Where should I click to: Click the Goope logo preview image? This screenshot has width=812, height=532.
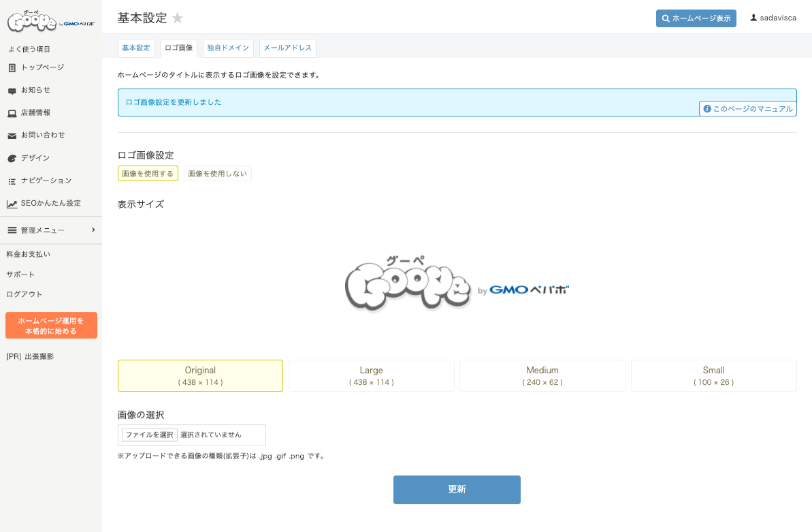pos(457,283)
